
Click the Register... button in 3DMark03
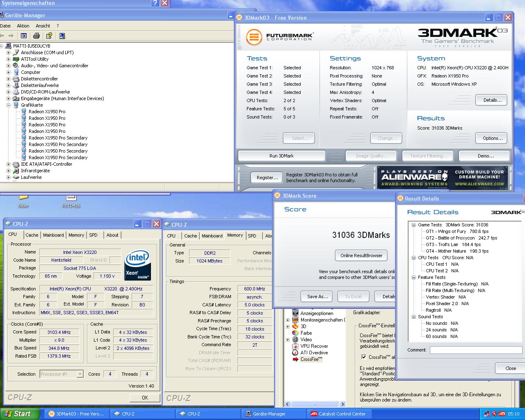[x=267, y=178]
